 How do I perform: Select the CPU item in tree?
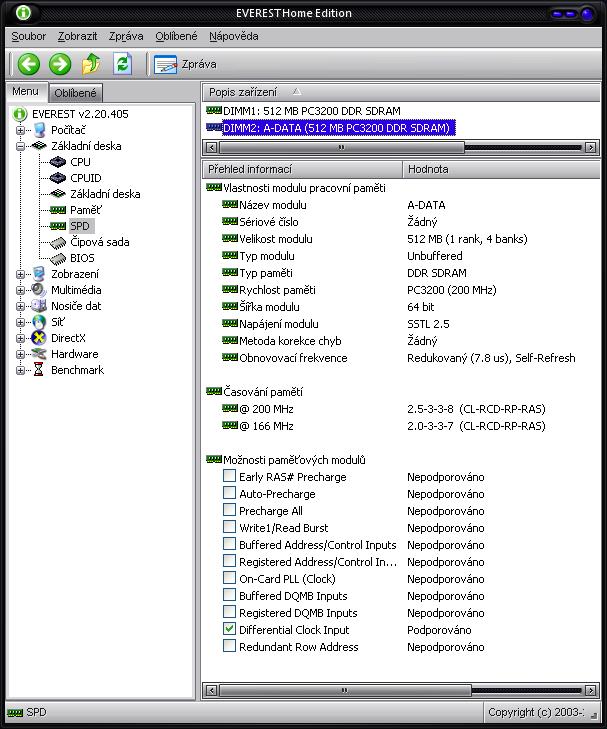tap(80, 162)
